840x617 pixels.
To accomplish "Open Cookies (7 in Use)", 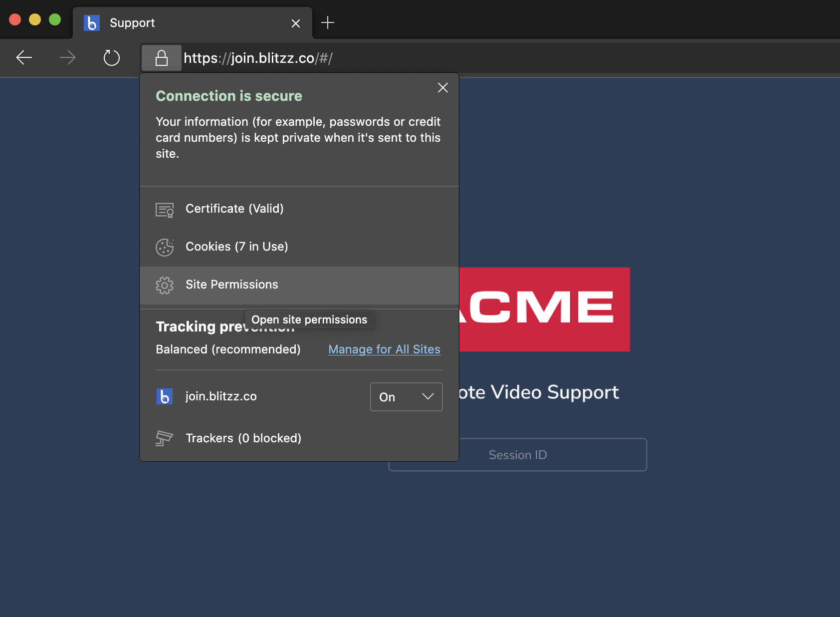I will point(299,247).
